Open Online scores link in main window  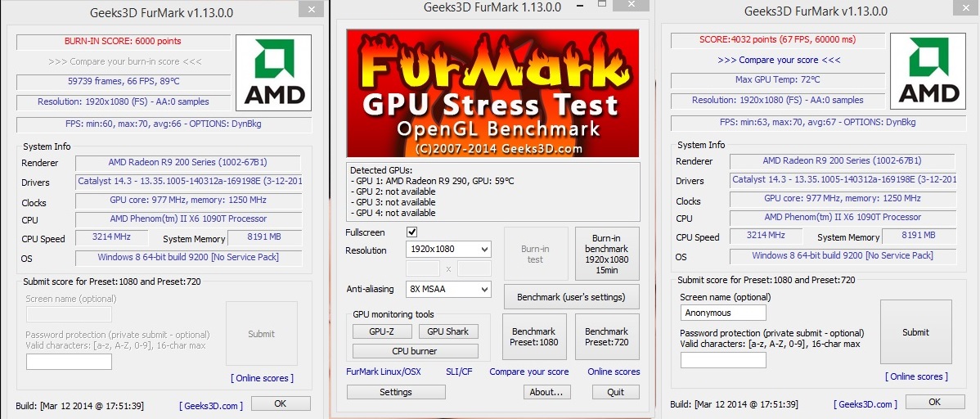click(x=614, y=372)
